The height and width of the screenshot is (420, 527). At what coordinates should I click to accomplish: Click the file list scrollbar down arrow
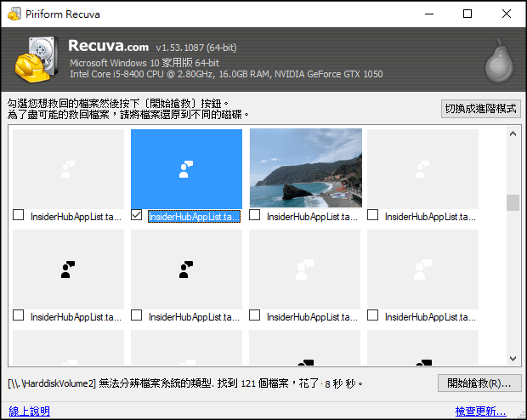point(513,359)
